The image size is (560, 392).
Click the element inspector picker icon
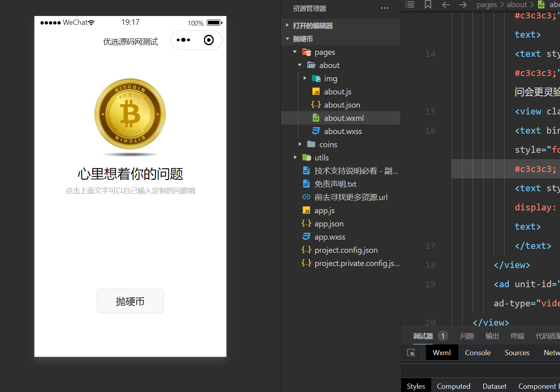[x=411, y=353]
